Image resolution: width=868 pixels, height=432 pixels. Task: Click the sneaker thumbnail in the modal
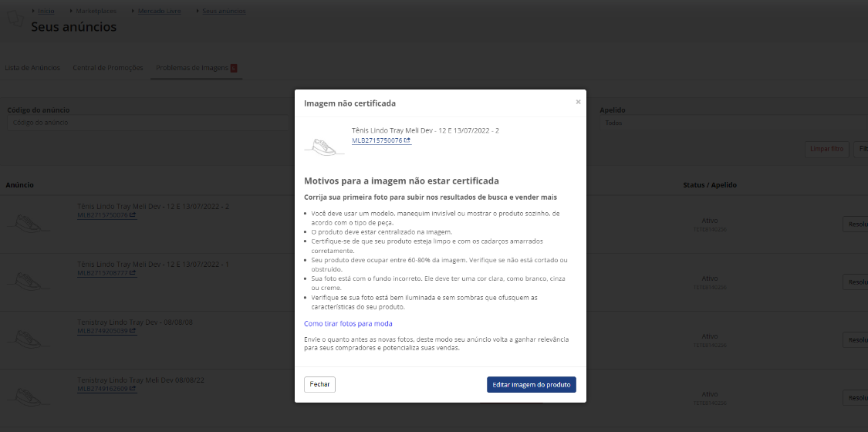(x=324, y=146)
